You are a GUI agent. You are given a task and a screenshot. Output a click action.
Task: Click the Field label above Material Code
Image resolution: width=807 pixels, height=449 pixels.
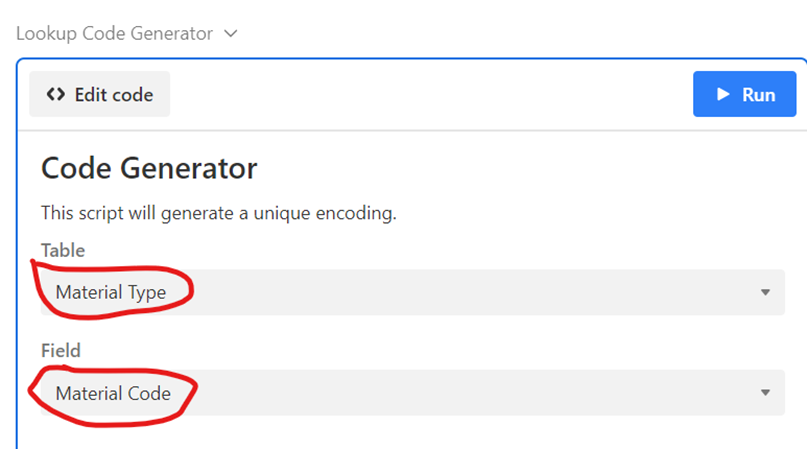point(60,351)
